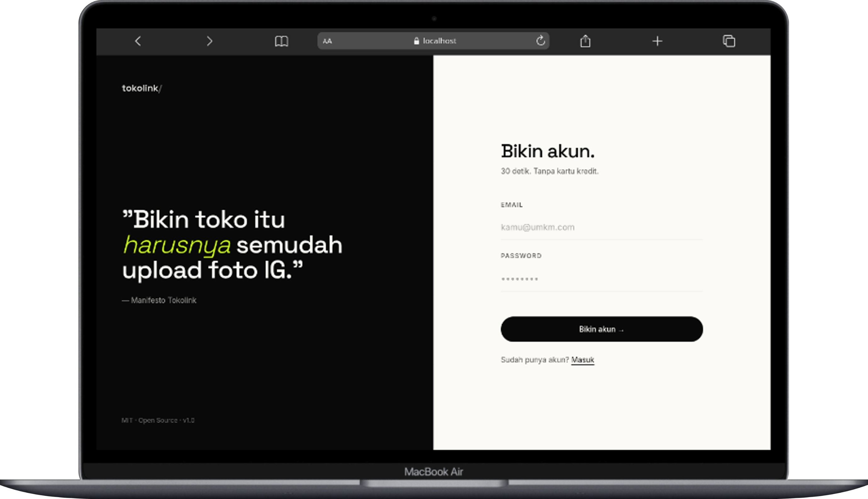Open the share sheet icon
Image resolution: width=868 pixels, height=499 pixels.
tap(585, 41)
